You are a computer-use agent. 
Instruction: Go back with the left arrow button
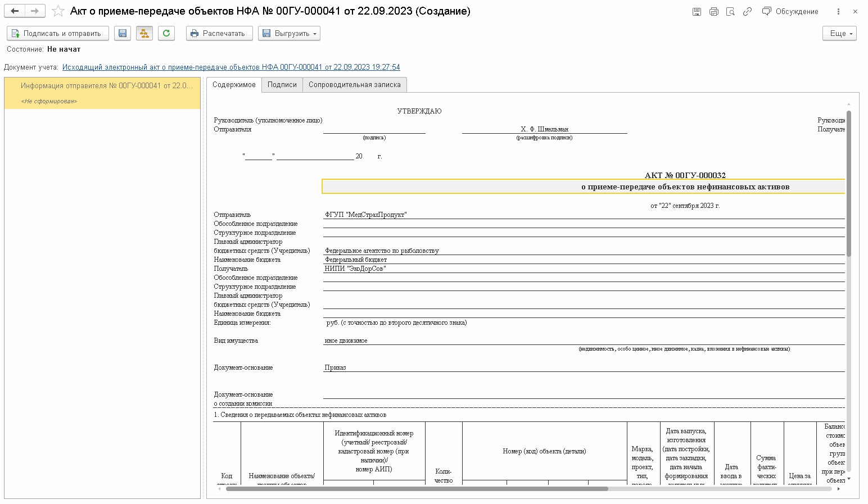pyautogui.click(x=15, y=11)
